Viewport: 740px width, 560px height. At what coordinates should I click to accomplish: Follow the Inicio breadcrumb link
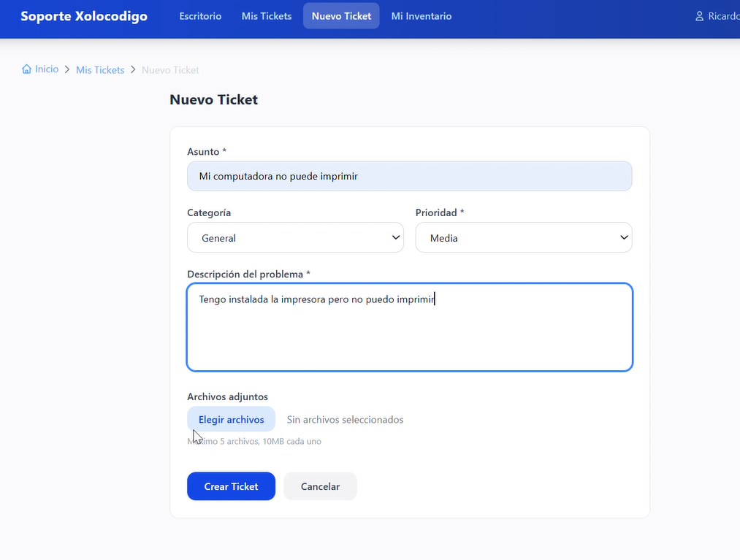(47, 69)
